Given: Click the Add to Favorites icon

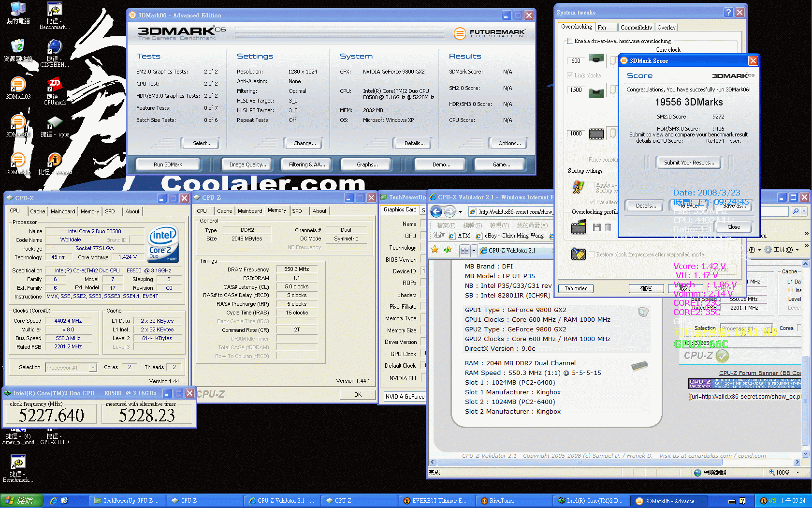Looking at the screenshot, I should tap(448, 250).
